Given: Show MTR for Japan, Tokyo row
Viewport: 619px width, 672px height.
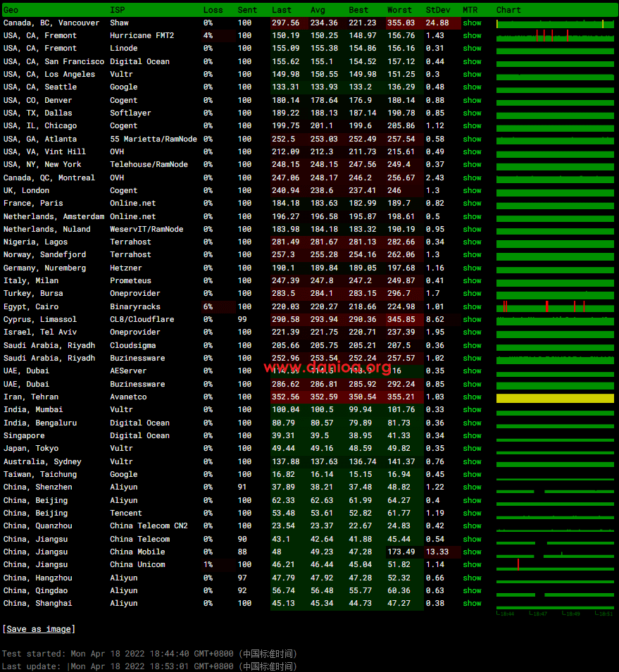Looking at the screenshot, I should point(472,448).
